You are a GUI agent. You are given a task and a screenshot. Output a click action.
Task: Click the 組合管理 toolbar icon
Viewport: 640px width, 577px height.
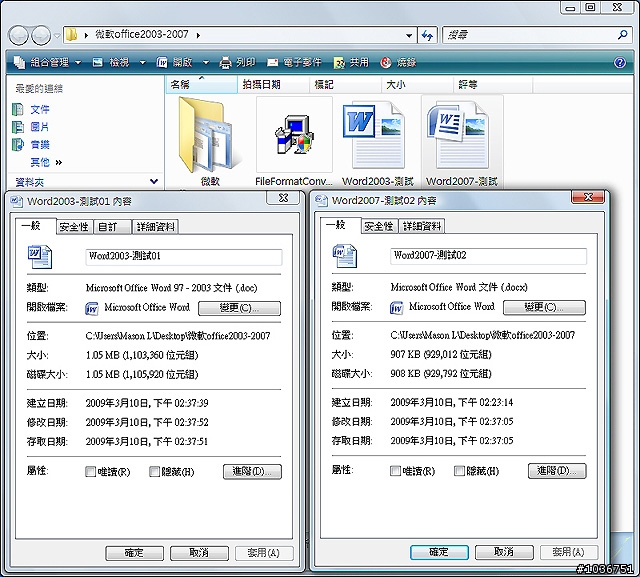click(x=19, y=62)
